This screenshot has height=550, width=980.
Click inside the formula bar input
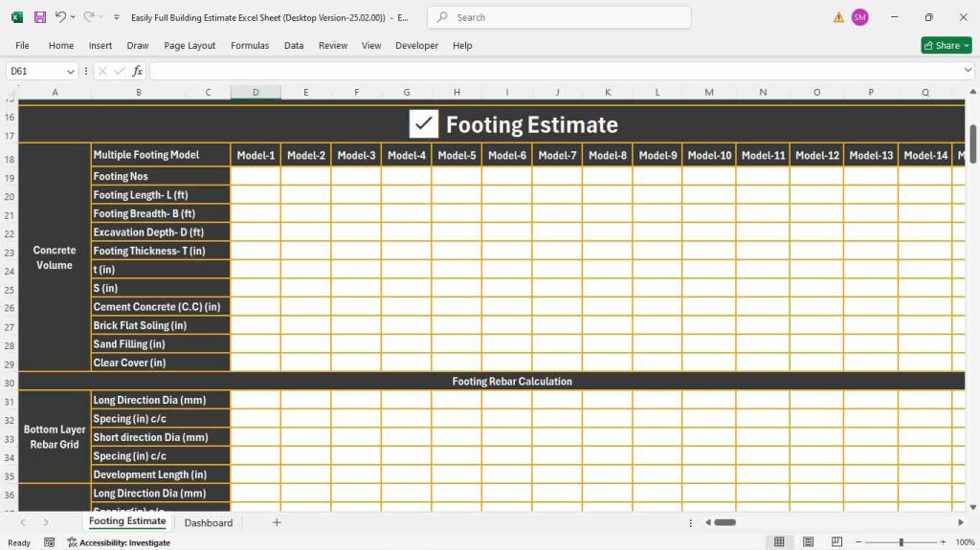tap(555, 71)
